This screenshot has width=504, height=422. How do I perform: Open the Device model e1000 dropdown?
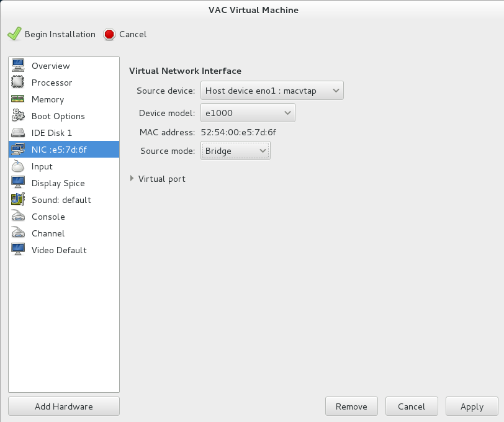coord(248,113)
